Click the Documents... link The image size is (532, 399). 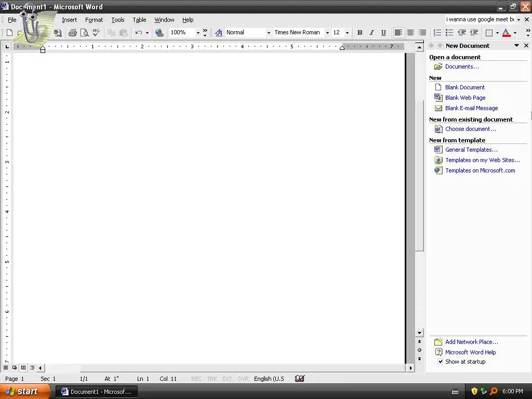[x=462, y=66]
